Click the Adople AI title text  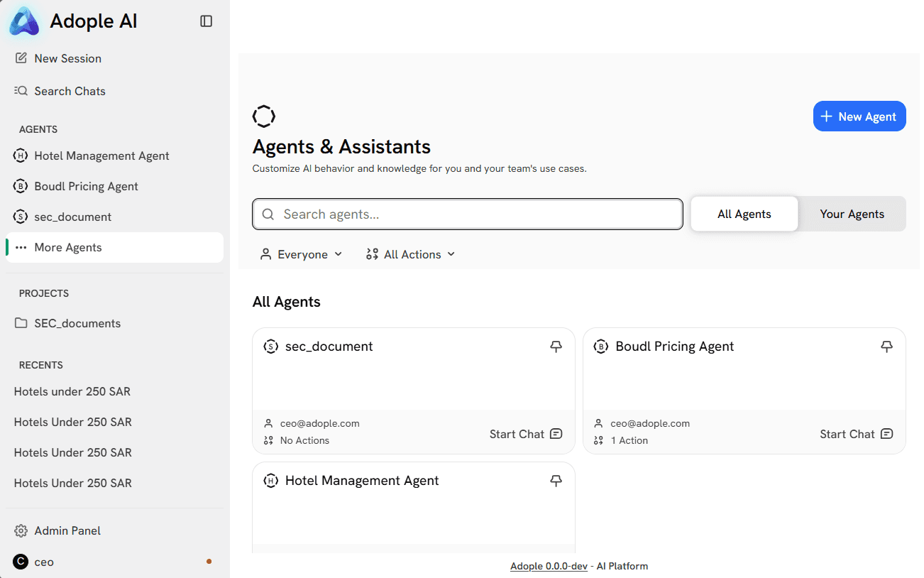[94, 21]
